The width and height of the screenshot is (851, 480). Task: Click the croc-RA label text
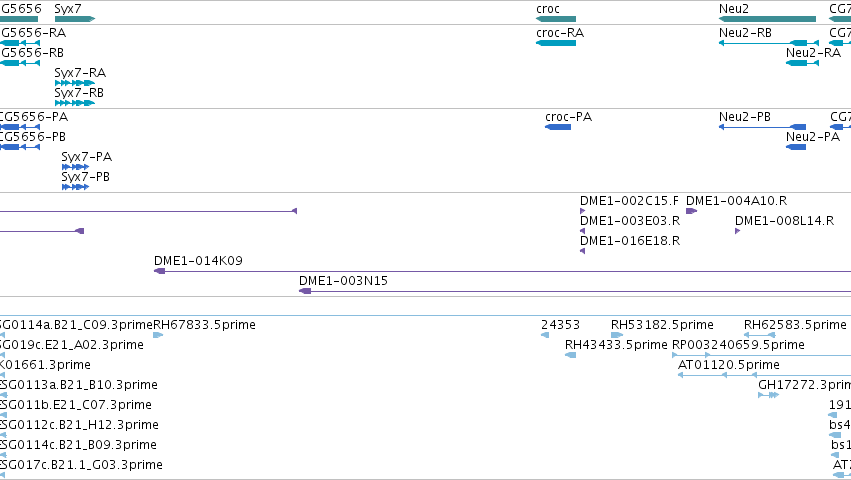[560, 33]
